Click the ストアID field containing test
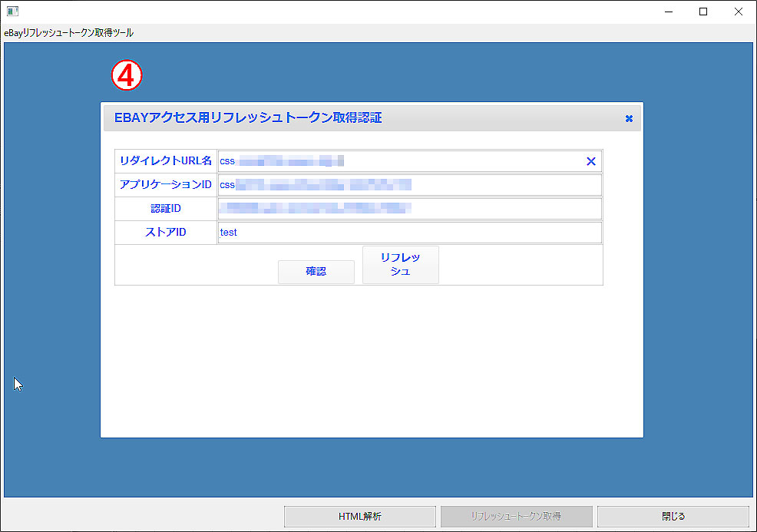 (x=409, y=232)
